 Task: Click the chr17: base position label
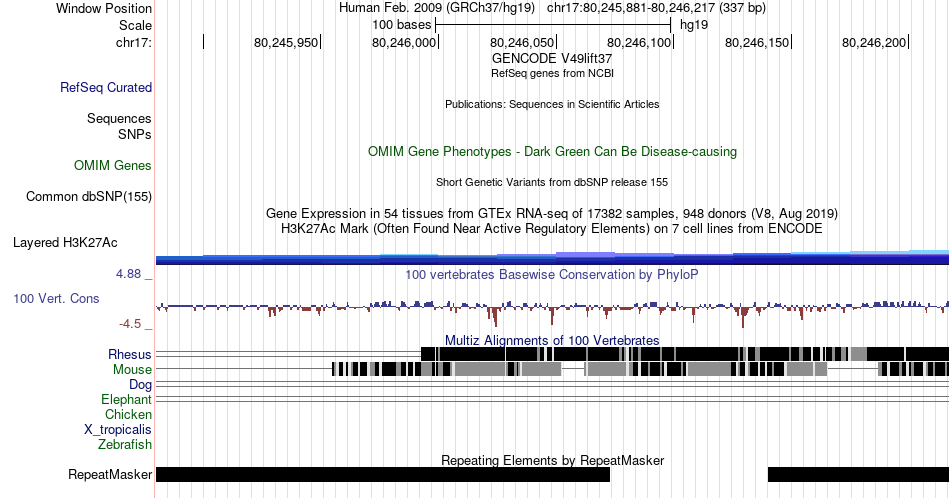click(x=134, y=42)
